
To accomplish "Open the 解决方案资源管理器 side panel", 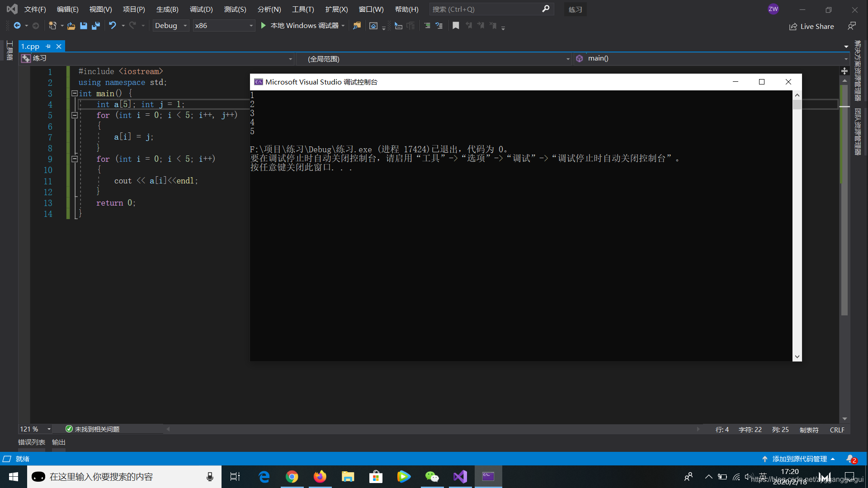I will 858,70.
